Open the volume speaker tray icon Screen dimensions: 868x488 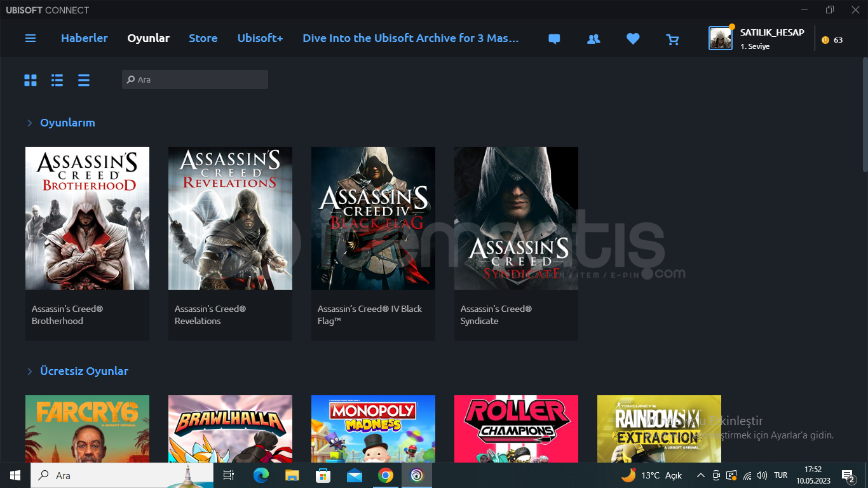pos(762,475)
